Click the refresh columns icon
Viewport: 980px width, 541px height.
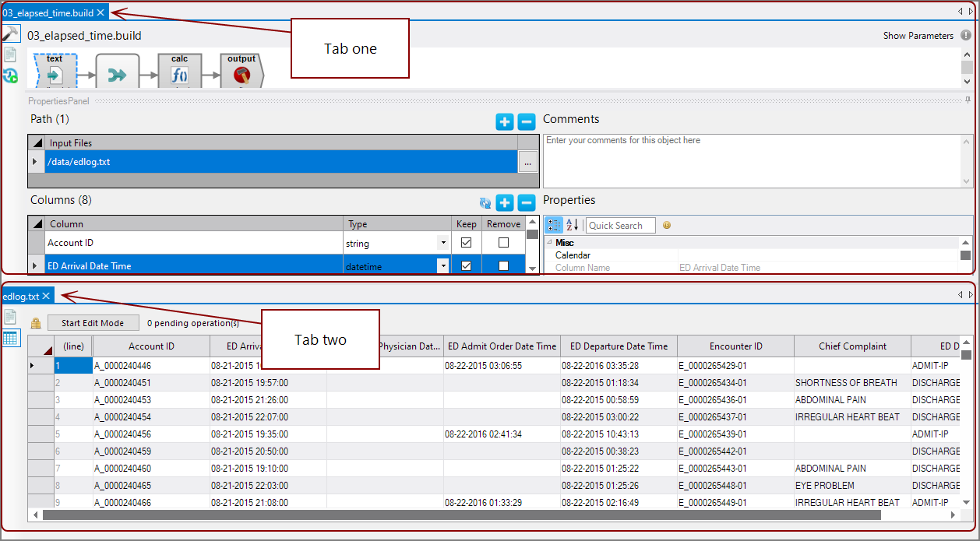(x=485, y=203)
